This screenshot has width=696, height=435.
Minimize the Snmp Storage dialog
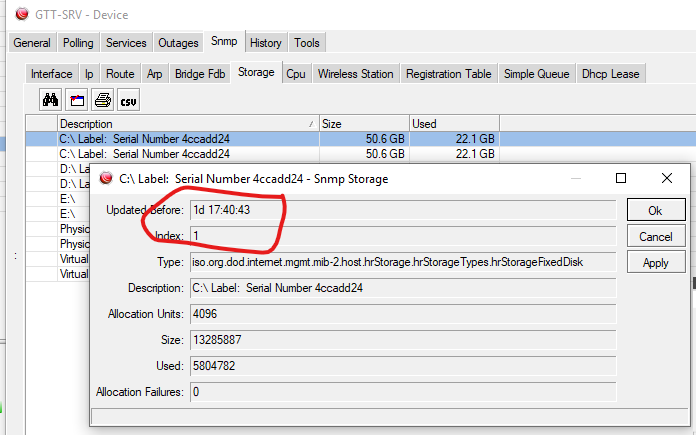pyautogui.click(x=576, y=178)
